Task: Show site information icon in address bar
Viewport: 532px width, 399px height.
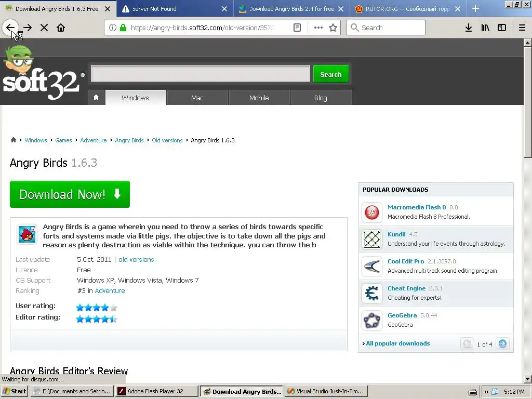Action: click(x=113, y=28)
